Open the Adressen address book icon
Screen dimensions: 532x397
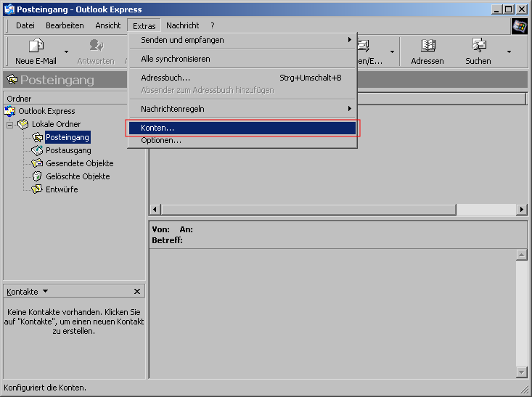tap(427, 46)
